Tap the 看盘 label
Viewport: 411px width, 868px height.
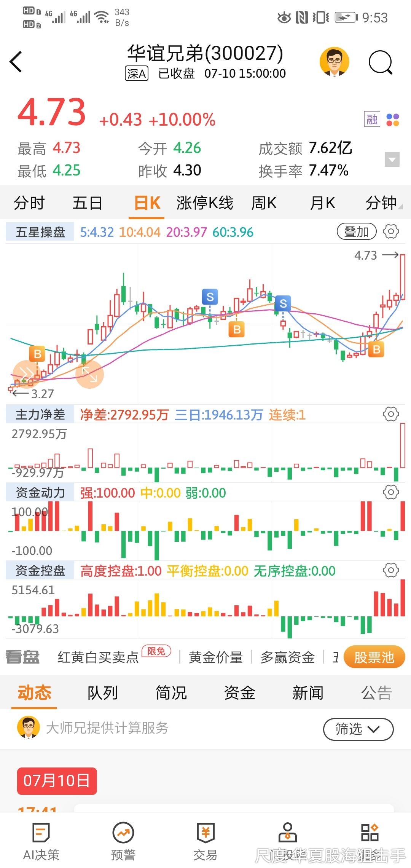23,657
